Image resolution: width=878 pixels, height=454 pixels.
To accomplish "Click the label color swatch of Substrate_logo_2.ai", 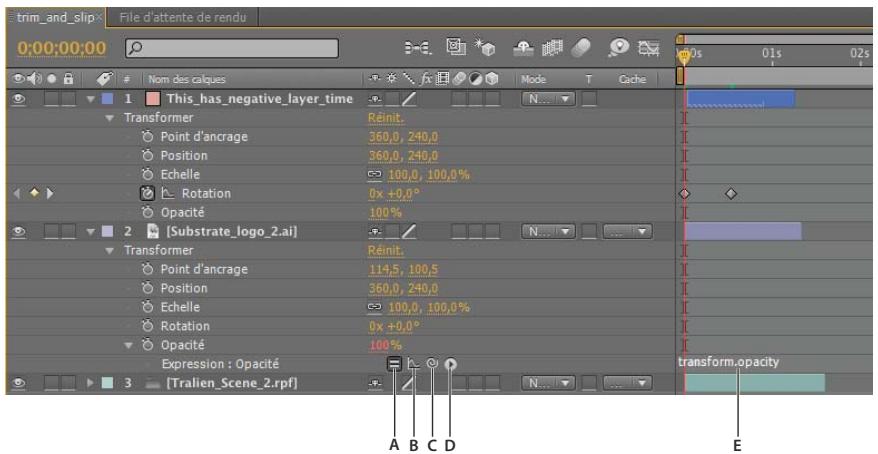I will click(x=108, y=232).
